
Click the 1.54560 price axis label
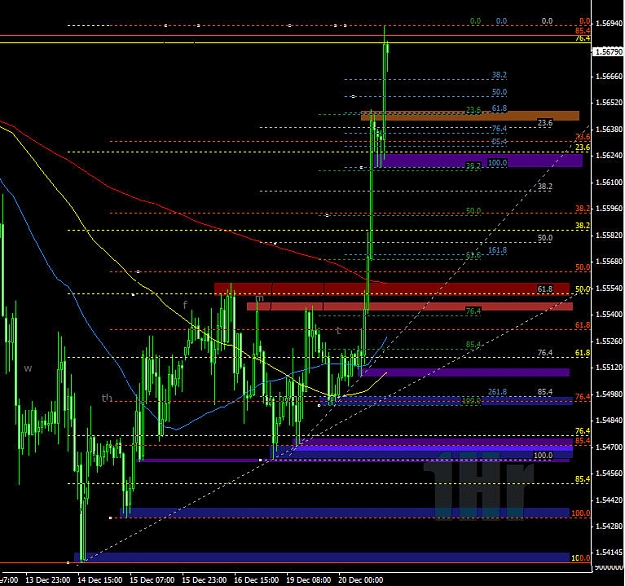[609, 473]
